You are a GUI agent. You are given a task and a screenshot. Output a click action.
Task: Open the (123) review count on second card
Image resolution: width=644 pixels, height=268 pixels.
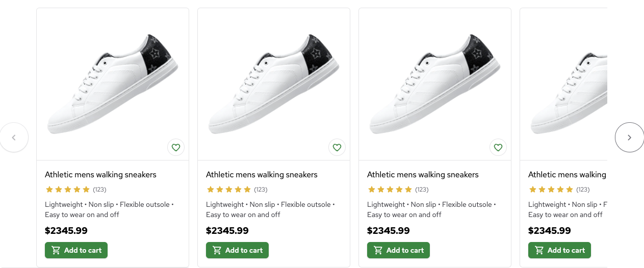point(261,190)
